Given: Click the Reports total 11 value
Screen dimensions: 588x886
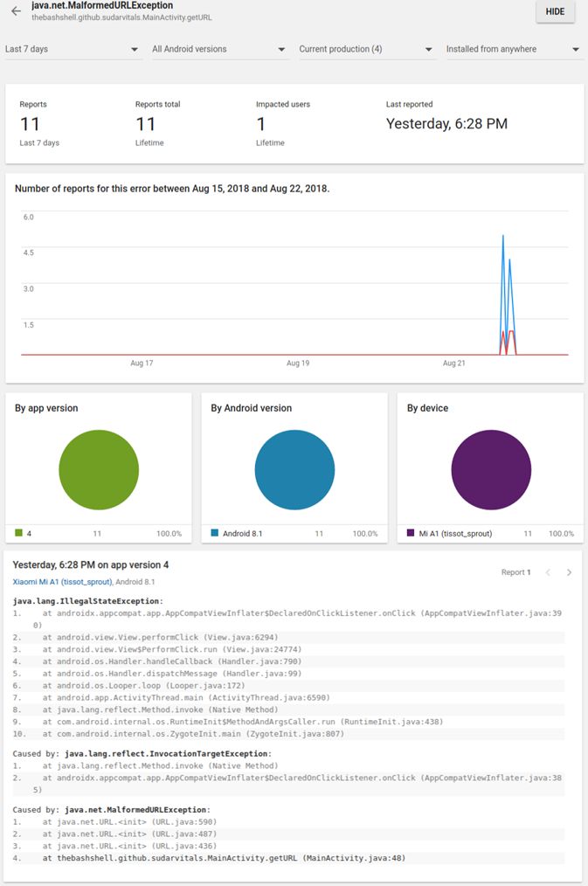Looking at the screenshot, I should pos(146,124).
